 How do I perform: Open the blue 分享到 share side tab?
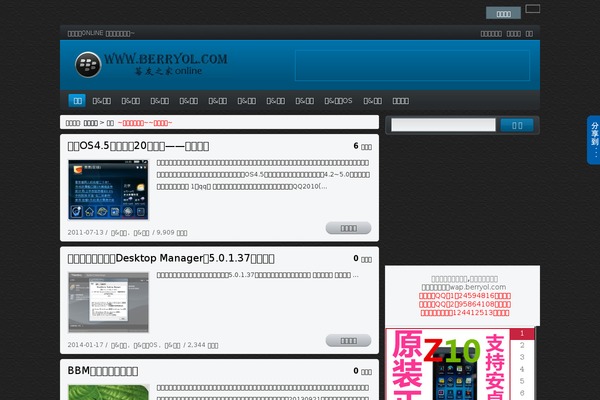click(593, 140)
